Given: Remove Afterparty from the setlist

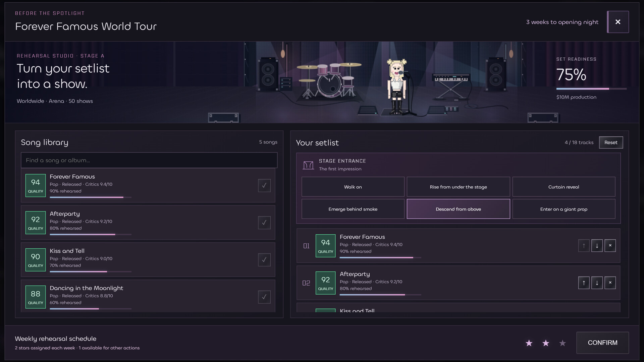Looking at the screenshot, I should pos(610,283).
